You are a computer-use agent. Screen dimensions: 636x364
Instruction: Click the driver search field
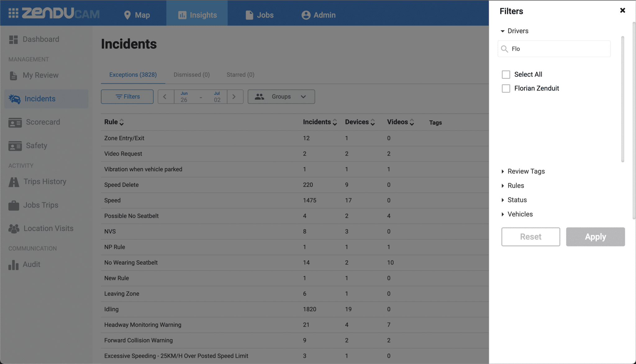554,49
